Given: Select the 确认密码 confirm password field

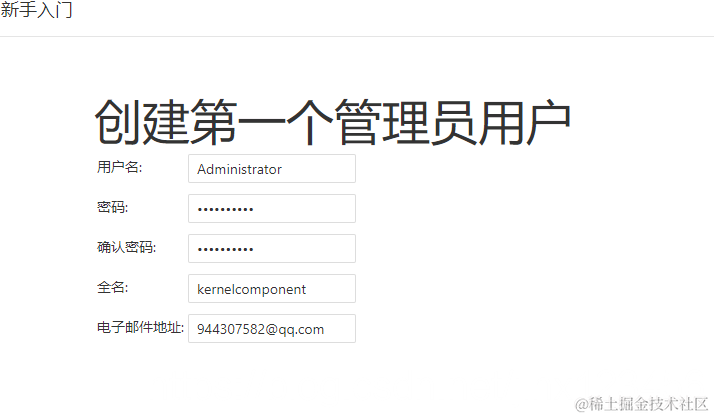Looking at the screenshot, I should click(272, 249).
